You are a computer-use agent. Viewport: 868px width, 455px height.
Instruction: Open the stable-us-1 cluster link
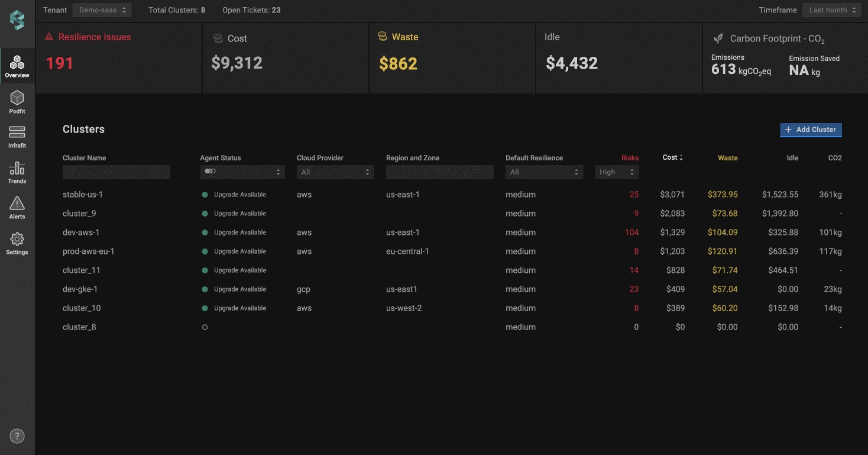83,195
